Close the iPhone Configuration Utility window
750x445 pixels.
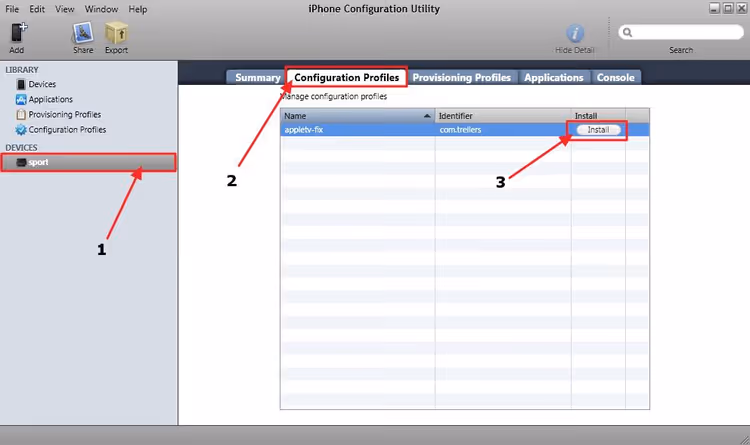click(x=741, y=8)
